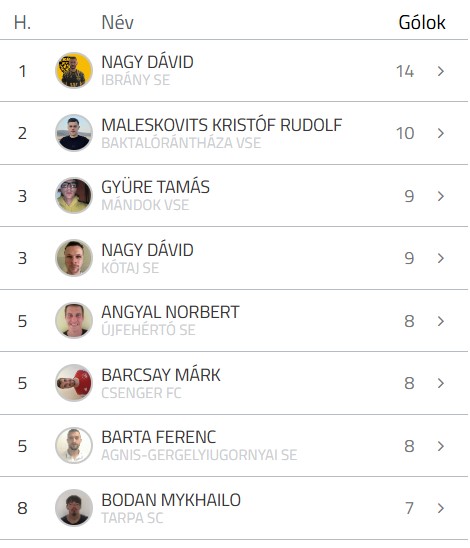Image resolution: width=470 pixels, height=548 pixels.
Task: Open Kótaj SE Nagy Dávid's photo
Action: click(x=74, y=258)
